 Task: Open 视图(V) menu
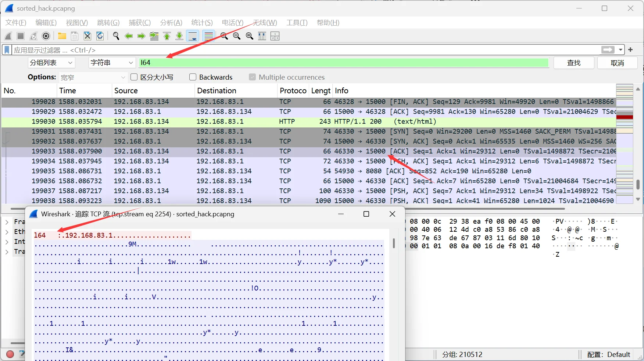tap(77, 22)
